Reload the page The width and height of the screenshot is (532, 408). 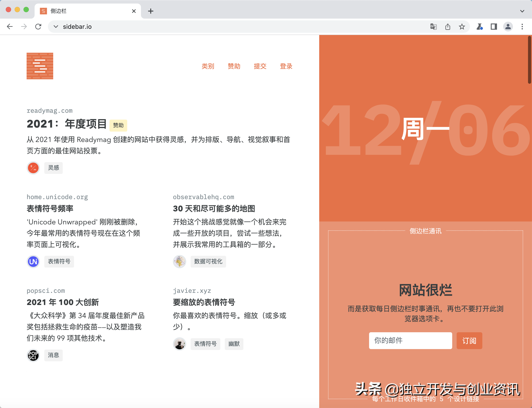[x=38, y=27]
